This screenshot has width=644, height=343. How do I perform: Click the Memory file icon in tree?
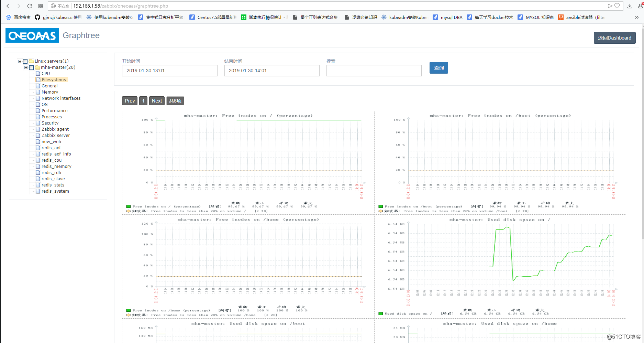[38, 92]
